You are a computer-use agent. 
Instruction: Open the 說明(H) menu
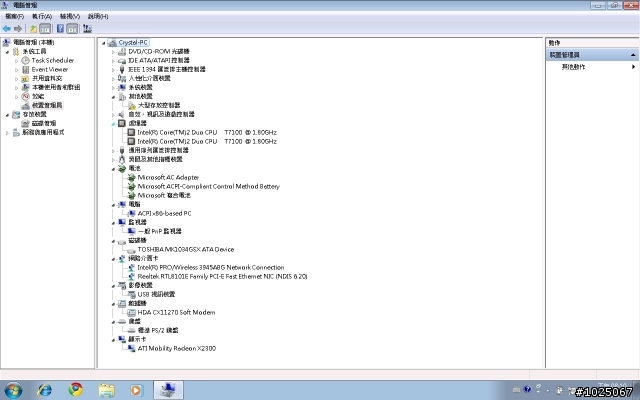pyautogui.click(x=98, y=16)
